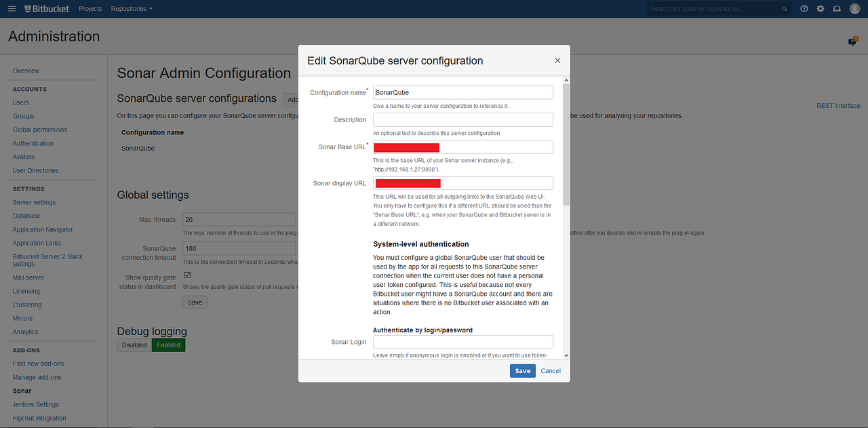Viewport: 868px width, 428px height.
Task: Open the administration gear icon
Action: [821, 9]
